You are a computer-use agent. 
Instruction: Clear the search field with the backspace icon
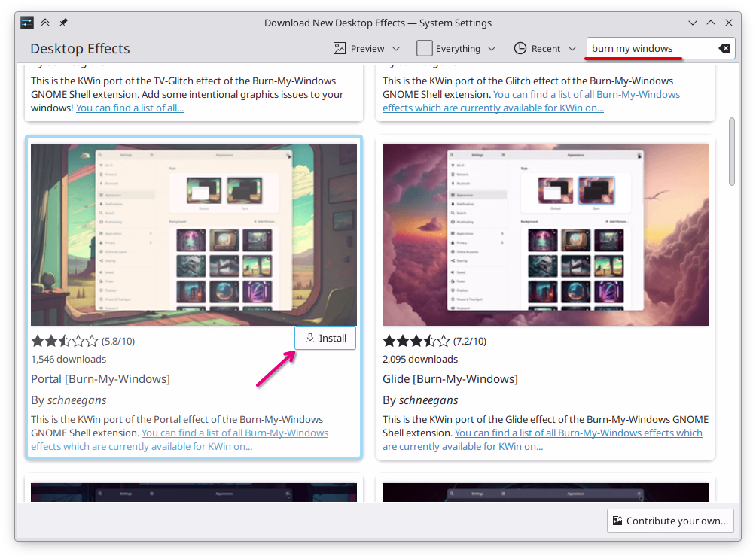click(x=724, y=48)
